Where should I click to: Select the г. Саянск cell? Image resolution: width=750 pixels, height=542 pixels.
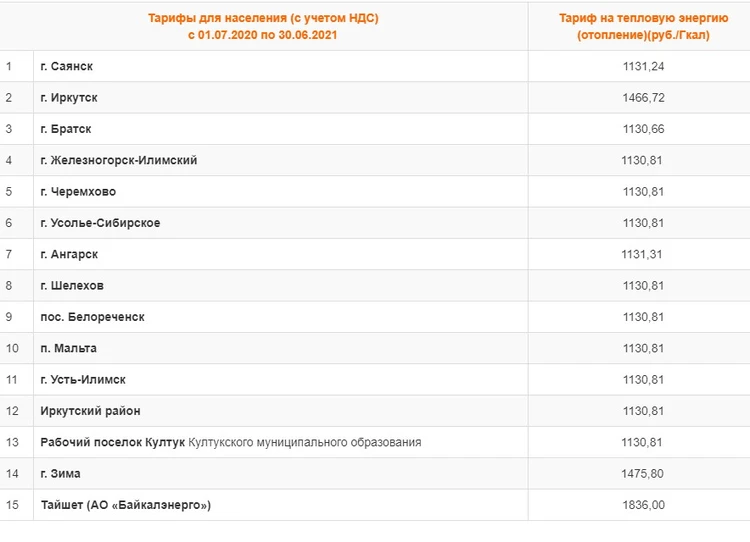(x=67, y=66)
